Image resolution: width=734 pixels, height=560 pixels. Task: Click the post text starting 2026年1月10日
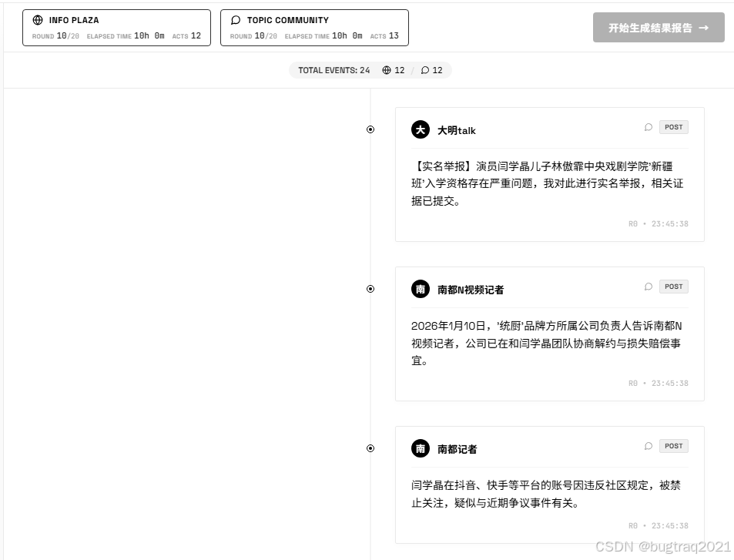click(x=546, y=344)
